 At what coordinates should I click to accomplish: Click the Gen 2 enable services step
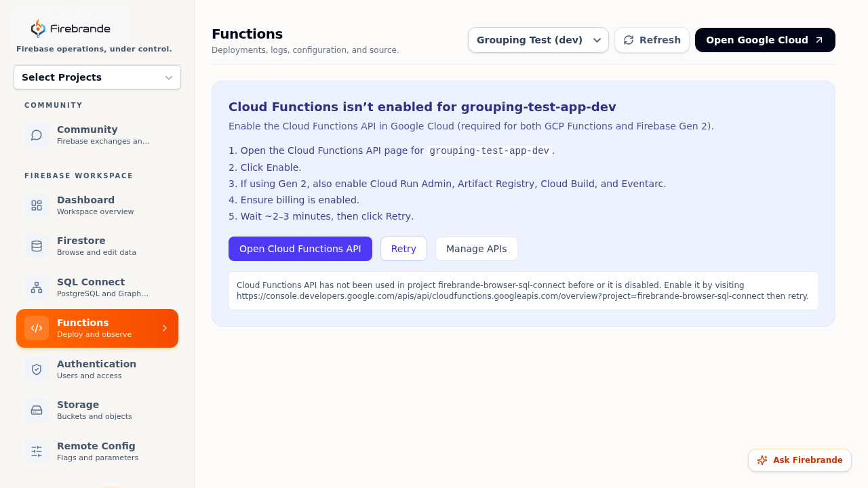[x=448, y=184]
